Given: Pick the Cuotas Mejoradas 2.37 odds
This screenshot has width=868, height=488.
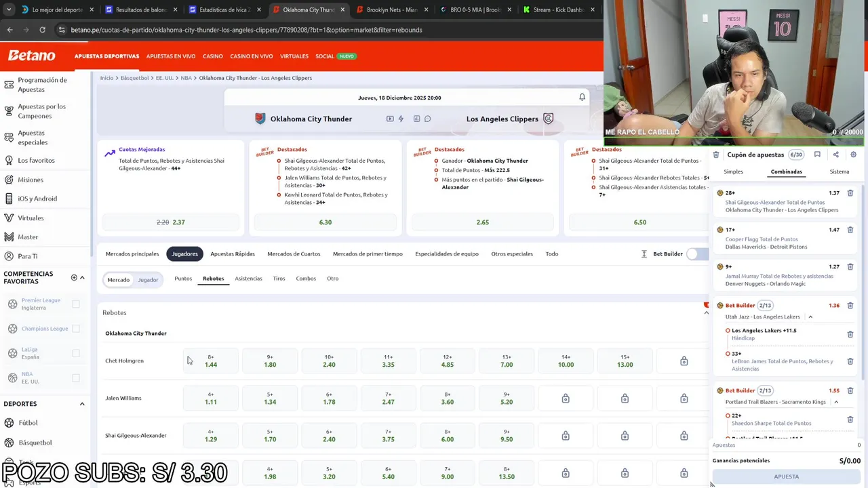Looking at the screenshot, I should click(x=171, y=222).
